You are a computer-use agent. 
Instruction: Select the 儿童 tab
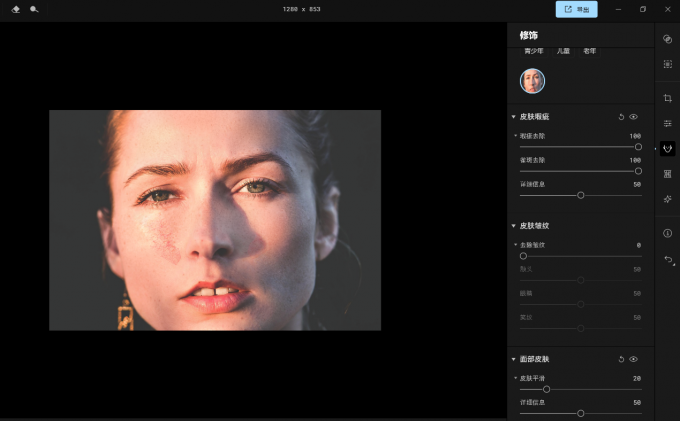click(x=563, y=51)
